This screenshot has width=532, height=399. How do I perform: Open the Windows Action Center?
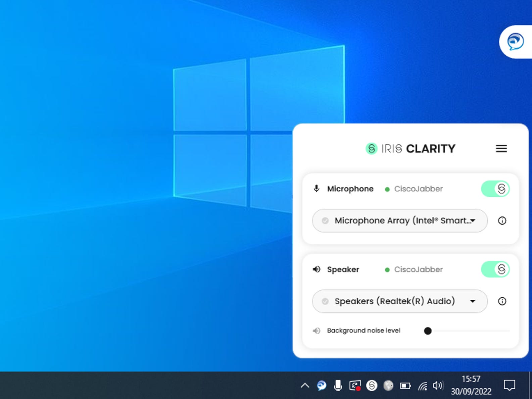coord(509,385)
